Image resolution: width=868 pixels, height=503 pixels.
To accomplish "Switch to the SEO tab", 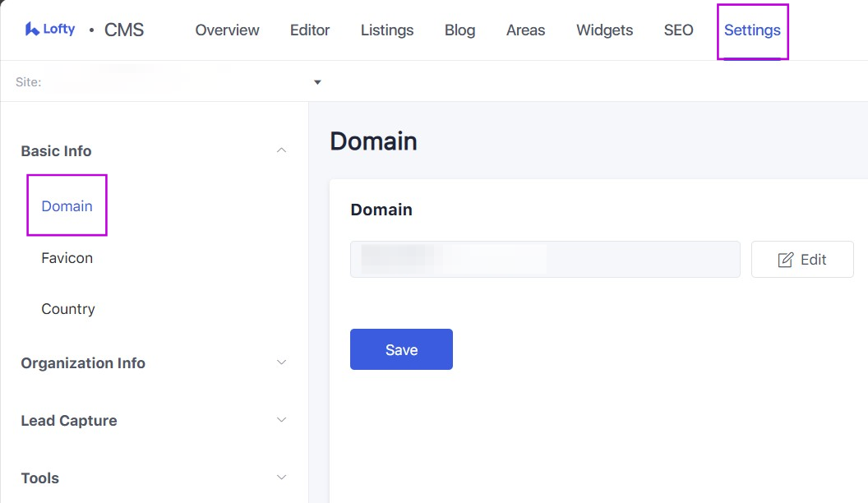I will (678, 30).
